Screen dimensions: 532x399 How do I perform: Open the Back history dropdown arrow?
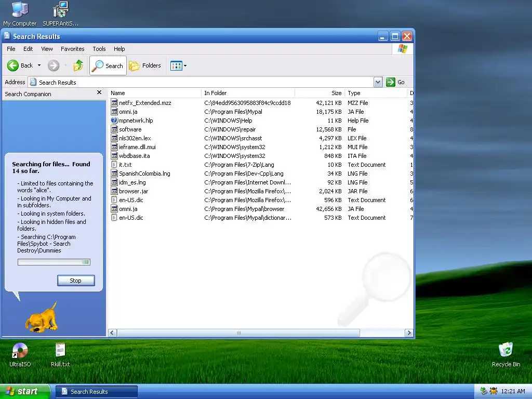(39, 65)
